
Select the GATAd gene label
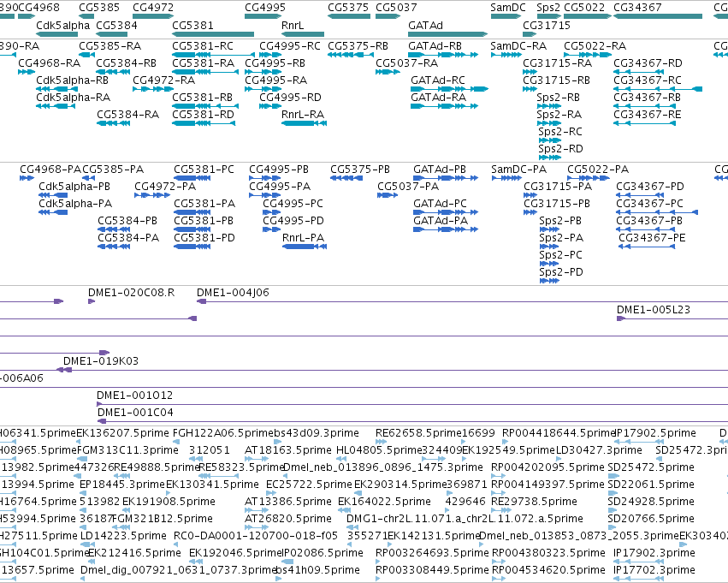tap(425, 25)
